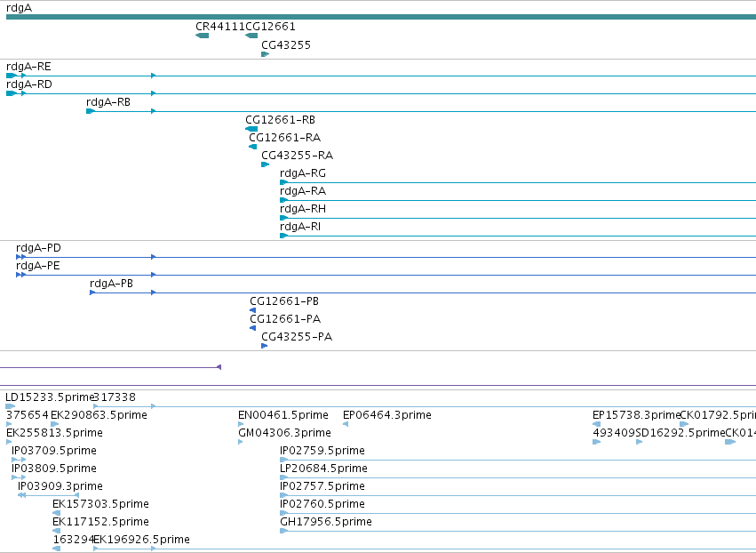The image size is (756, 553).
Task: Select the 163294 EST feature
Action: 56,549
